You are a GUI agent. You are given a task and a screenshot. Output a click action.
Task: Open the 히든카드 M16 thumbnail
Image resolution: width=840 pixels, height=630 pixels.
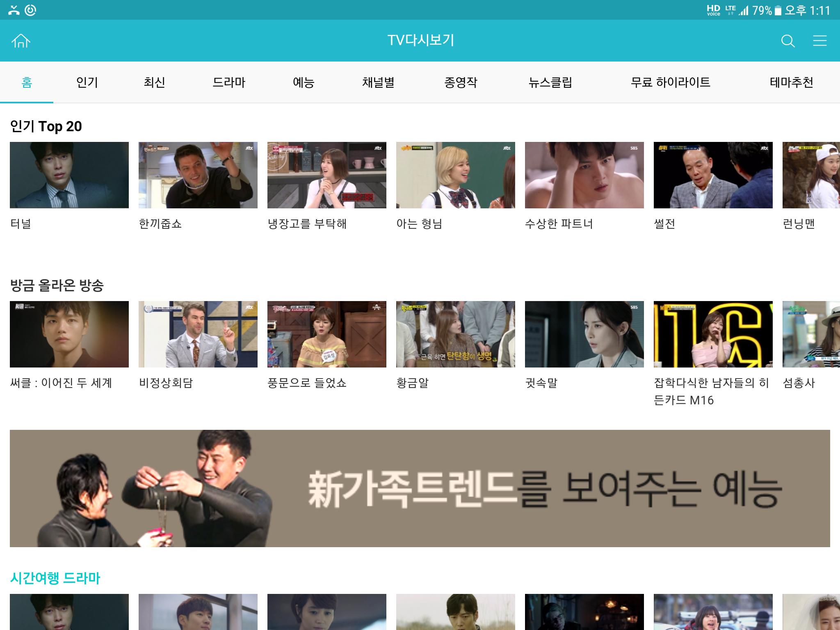point(713,334)
